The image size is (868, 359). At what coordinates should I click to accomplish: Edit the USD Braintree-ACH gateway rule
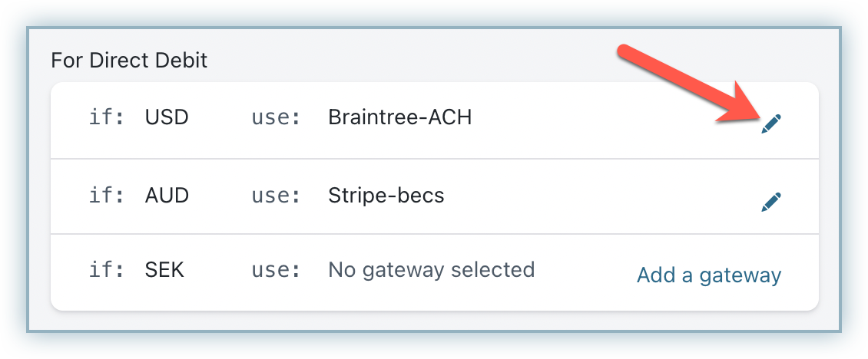coord(770,124)
